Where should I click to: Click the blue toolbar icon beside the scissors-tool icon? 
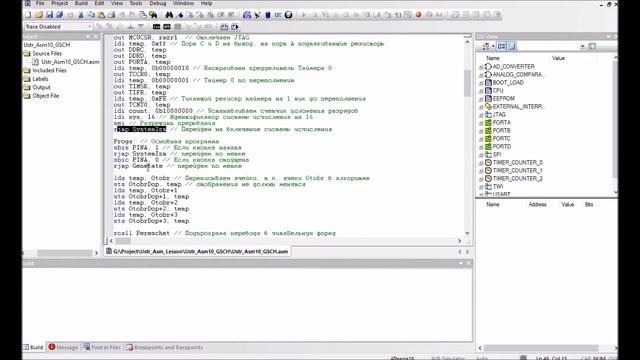tap(247, 15)
